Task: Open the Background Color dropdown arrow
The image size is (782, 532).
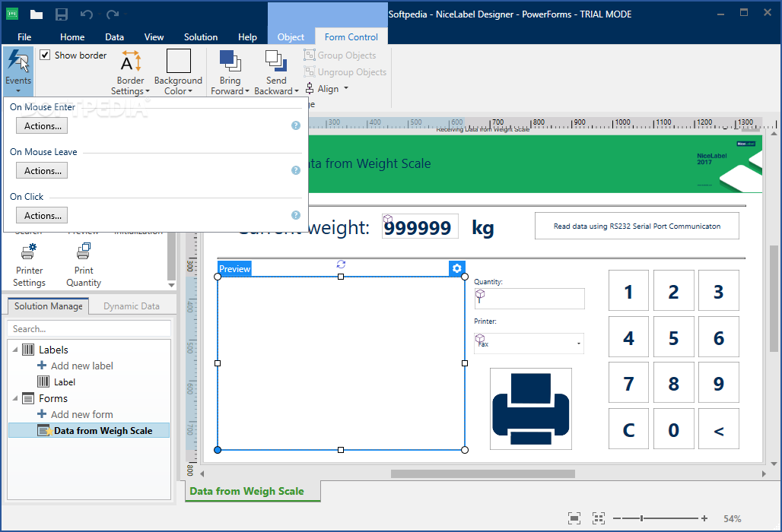Action: coord(190,91)
